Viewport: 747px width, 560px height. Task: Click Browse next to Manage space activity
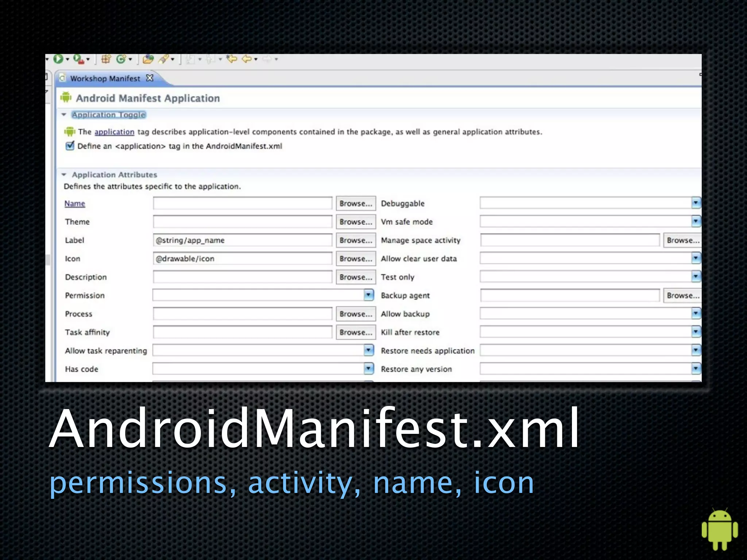682,240
